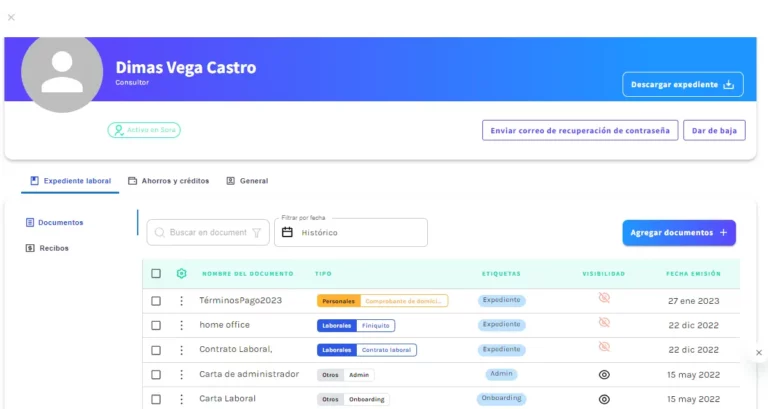
Task: Click the Personales Comprobante de domicilio type tag
Action: 383,301
